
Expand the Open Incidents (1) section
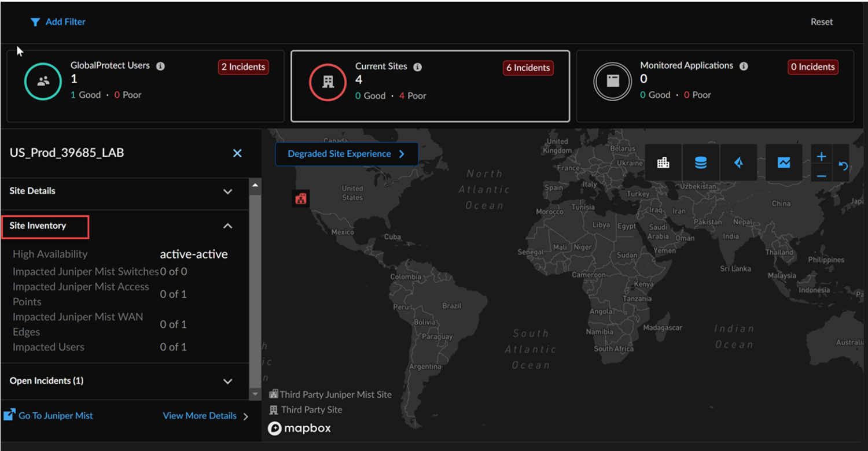228,382
